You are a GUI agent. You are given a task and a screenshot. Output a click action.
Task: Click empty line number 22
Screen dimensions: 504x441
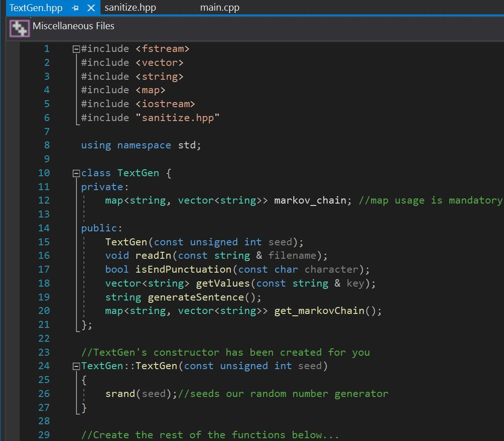pyautogui.click(x=44, y=339)
